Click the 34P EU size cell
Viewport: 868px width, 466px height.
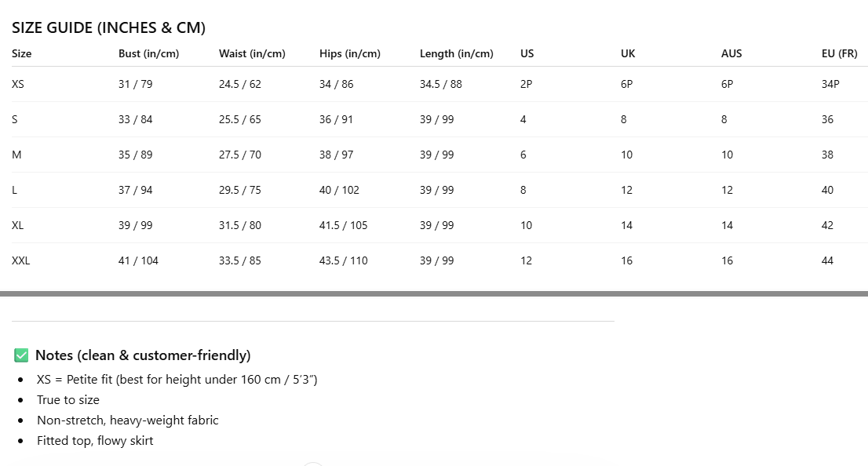830,84
